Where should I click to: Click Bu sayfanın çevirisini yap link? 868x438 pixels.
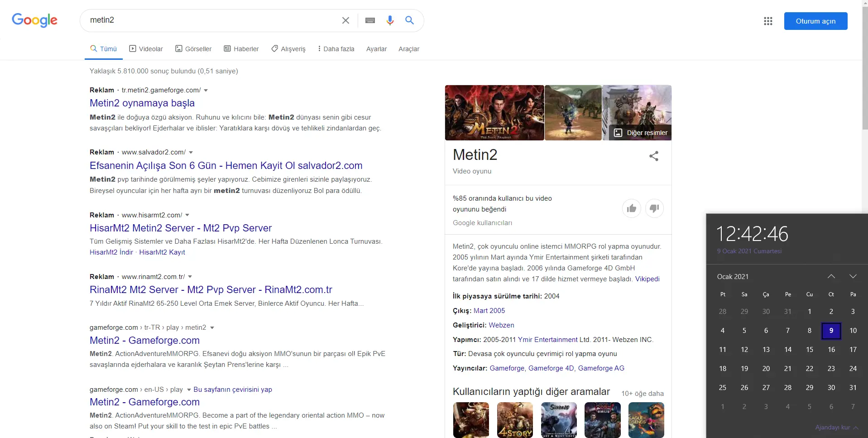click(233, 390)
